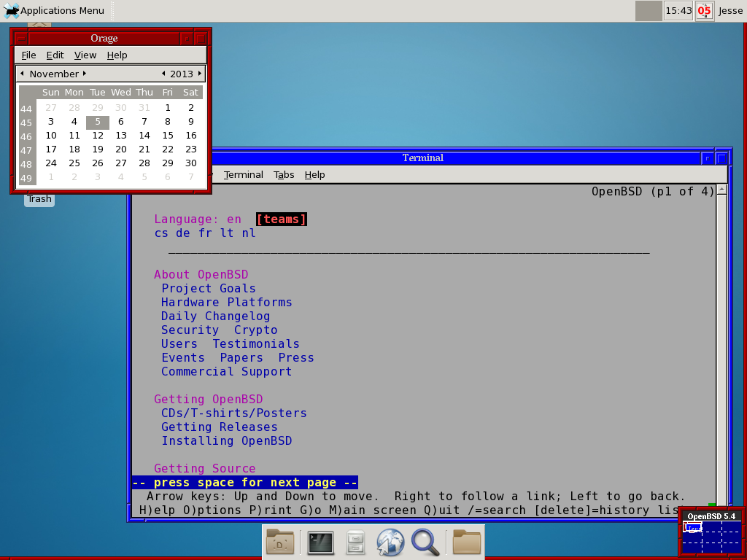This screenshot has width=747, height=560.
Task: Click the Orage clock showing 15:43
Action: point(678,10)
